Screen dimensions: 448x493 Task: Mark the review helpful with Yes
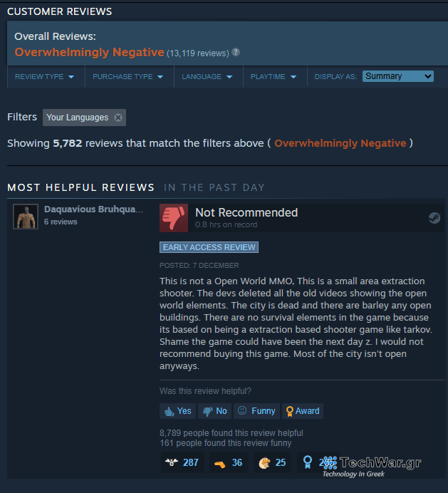(x=177, y=411)
